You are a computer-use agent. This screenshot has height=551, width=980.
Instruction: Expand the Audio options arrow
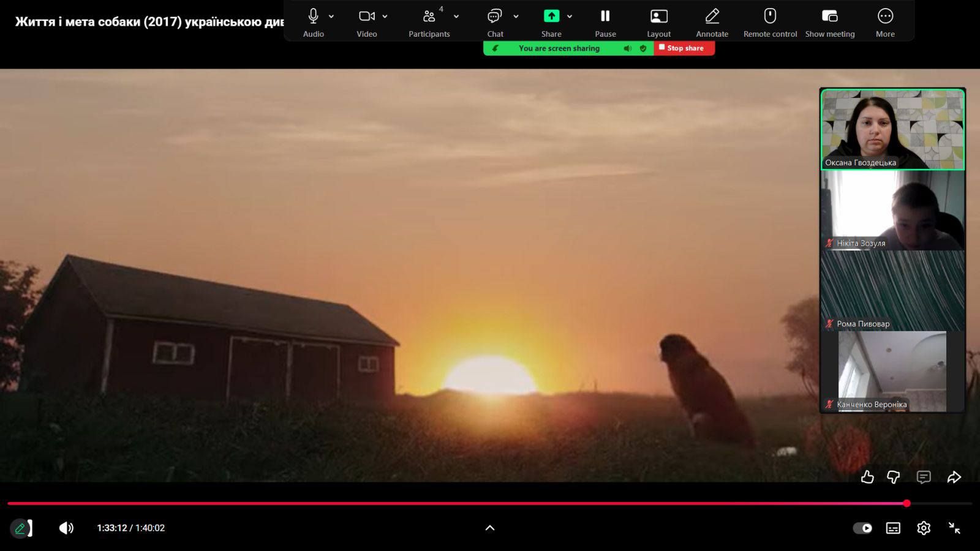coord(331,17)
